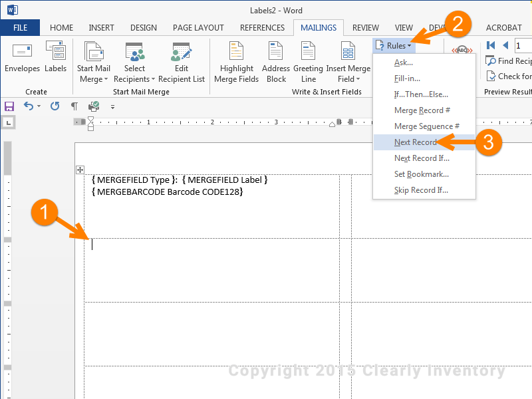The width and height of the screenshot is (532, 399).
Task: Toggle Highlight Merge Fields
Action: click(237, 63)
